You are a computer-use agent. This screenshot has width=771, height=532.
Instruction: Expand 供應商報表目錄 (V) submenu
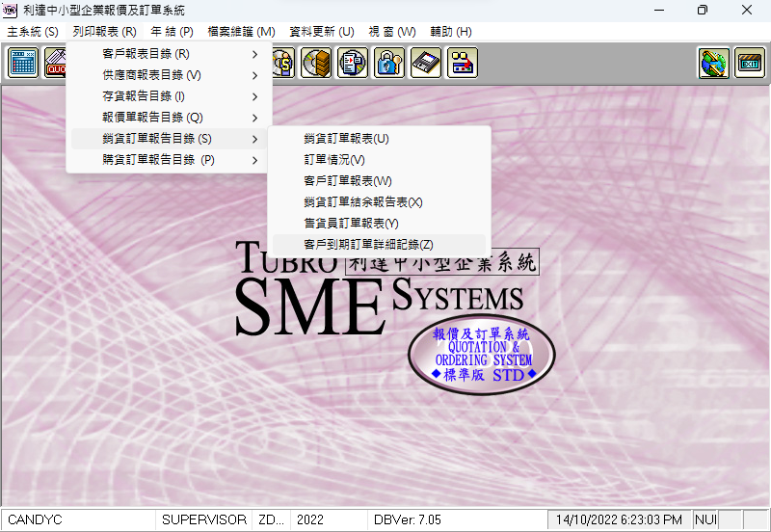170,75
